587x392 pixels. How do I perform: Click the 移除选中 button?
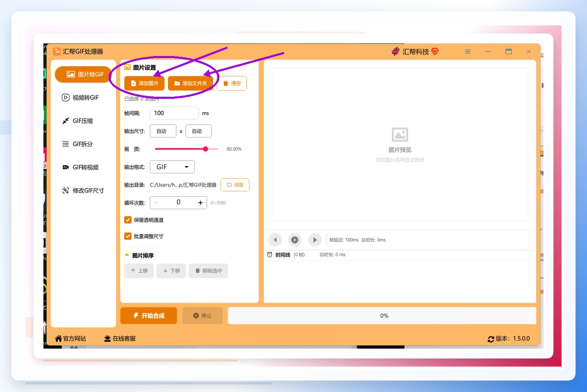pos(208,271)
